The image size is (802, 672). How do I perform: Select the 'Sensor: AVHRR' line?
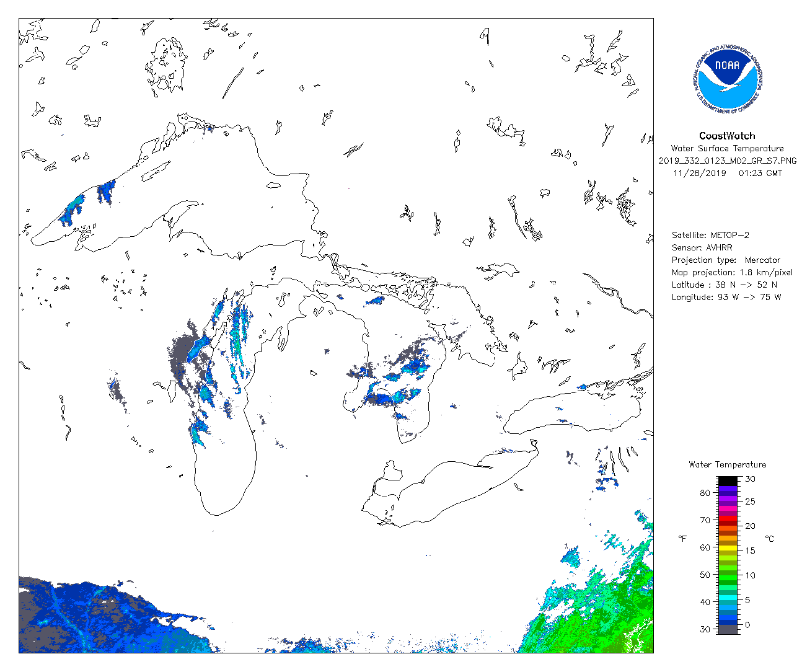pyautogui.click(x=702, y=247)
